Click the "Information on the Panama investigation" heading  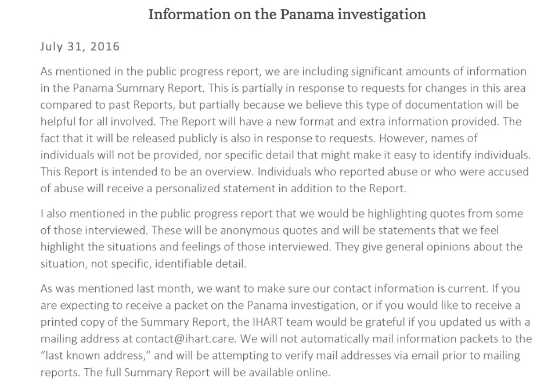point(287,14)
